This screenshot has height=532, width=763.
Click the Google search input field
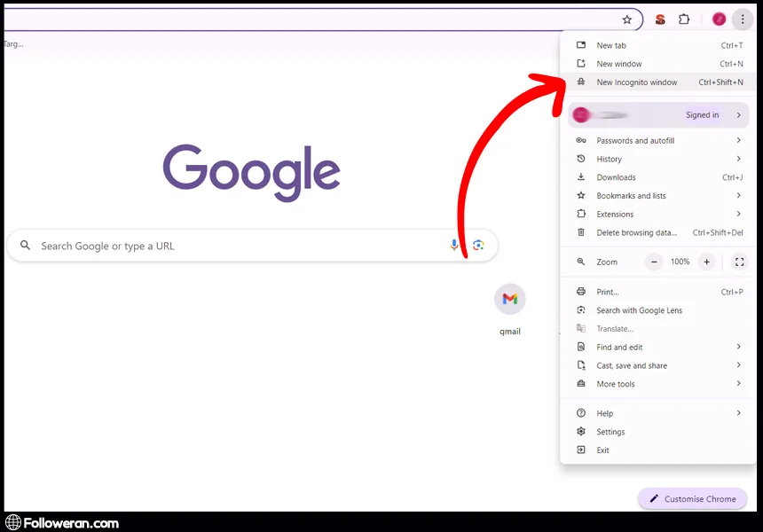click(240, 246)
